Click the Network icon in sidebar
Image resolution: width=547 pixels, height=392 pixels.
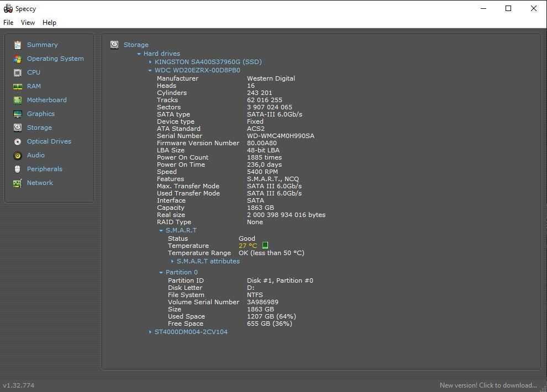click(x=18, y=183)
